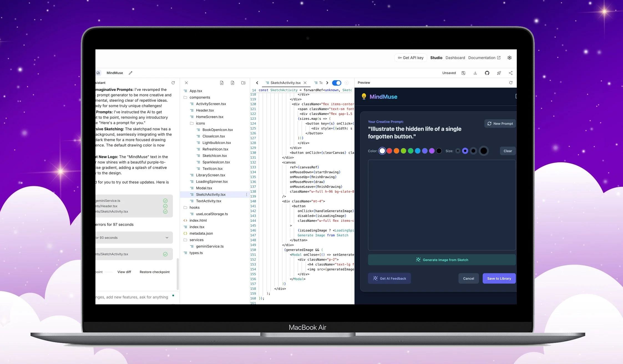Go to the previous editor tab

pyautogui.click(x=257, y=83)
